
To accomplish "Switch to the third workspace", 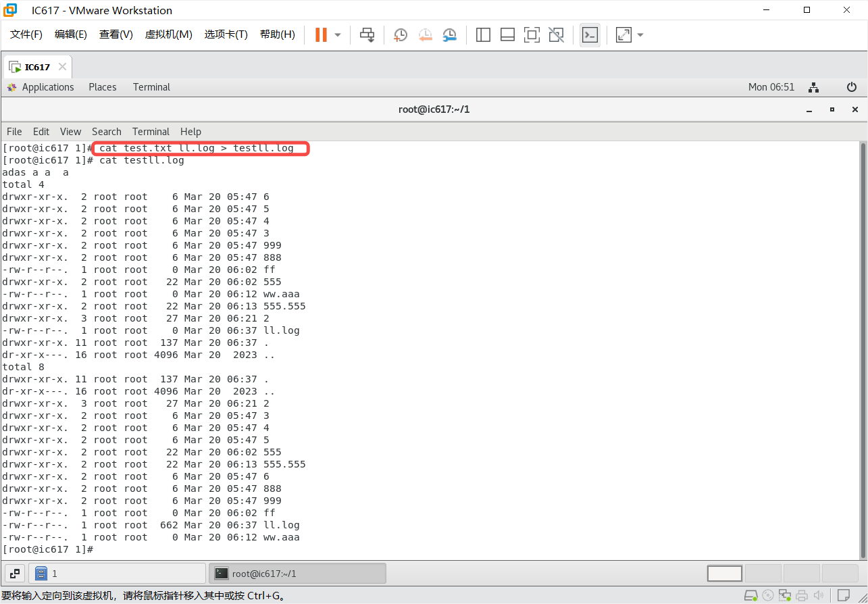I will pyautogui.click(x=802, y=574).
